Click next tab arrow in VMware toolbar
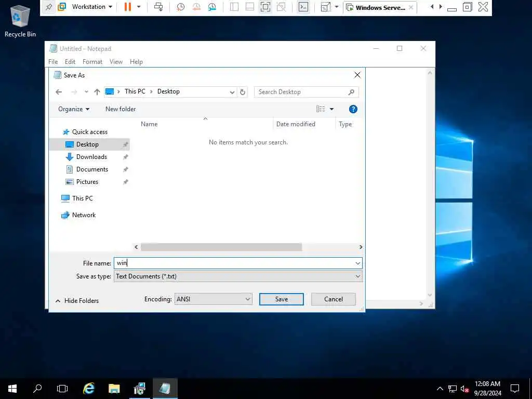Image resolution: width=532 pixels, height=399 pixels. coord(441,7)
